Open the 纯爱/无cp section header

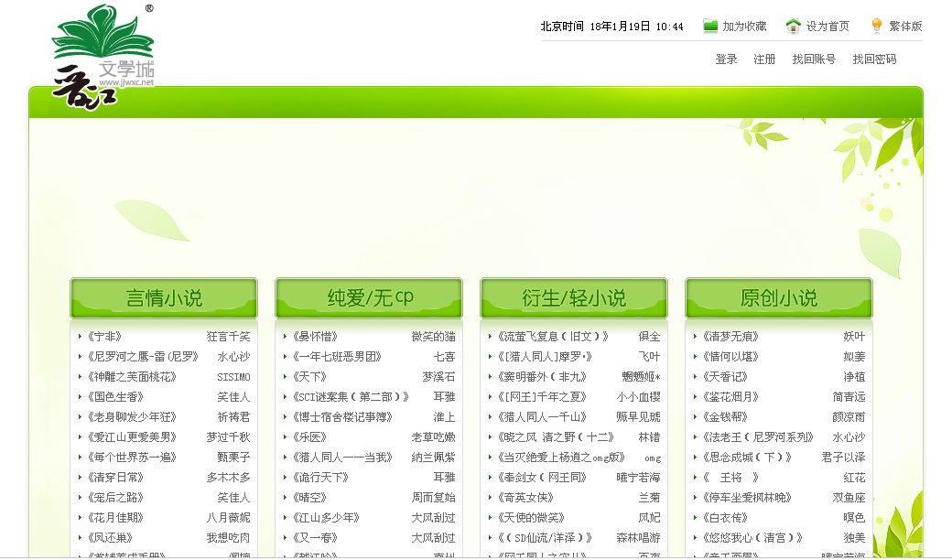click(x=368, y=296)
